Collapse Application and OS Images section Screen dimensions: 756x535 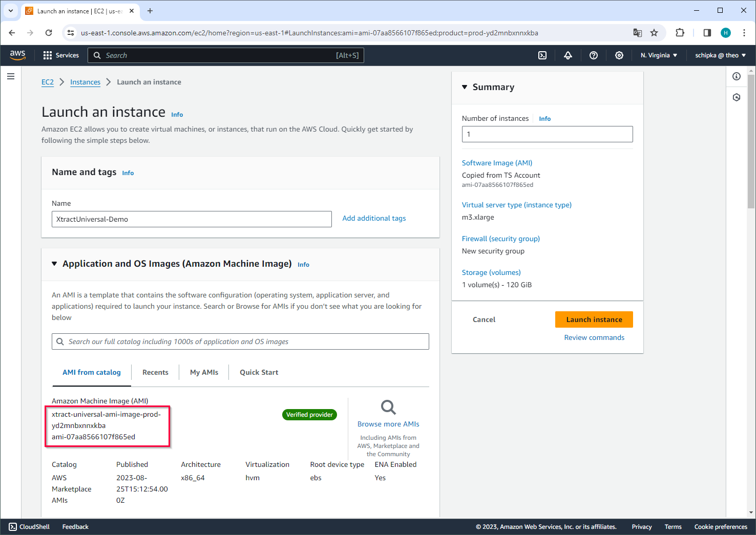pyautogui.click(x=54, y=264)
